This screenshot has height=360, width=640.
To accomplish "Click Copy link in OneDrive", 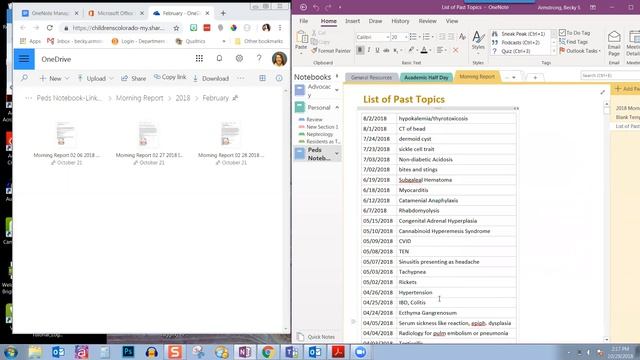I will pyautogui.click(x=170, y=77).
